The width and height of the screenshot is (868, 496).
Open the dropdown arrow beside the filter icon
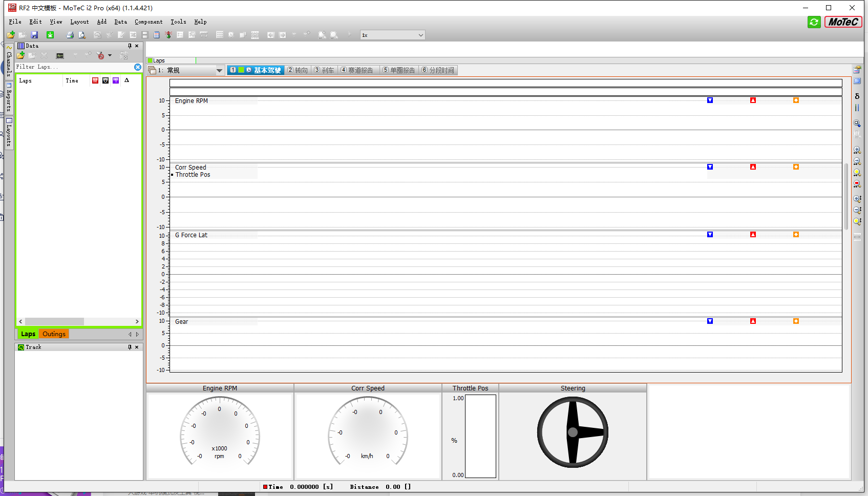tap(110, 55)
